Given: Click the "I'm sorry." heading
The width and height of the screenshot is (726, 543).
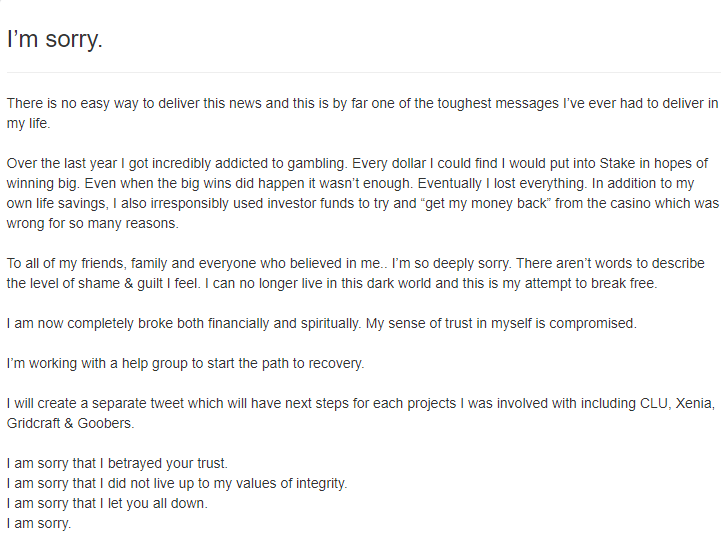Looking at the screenshot, I should tap(55, 39).
